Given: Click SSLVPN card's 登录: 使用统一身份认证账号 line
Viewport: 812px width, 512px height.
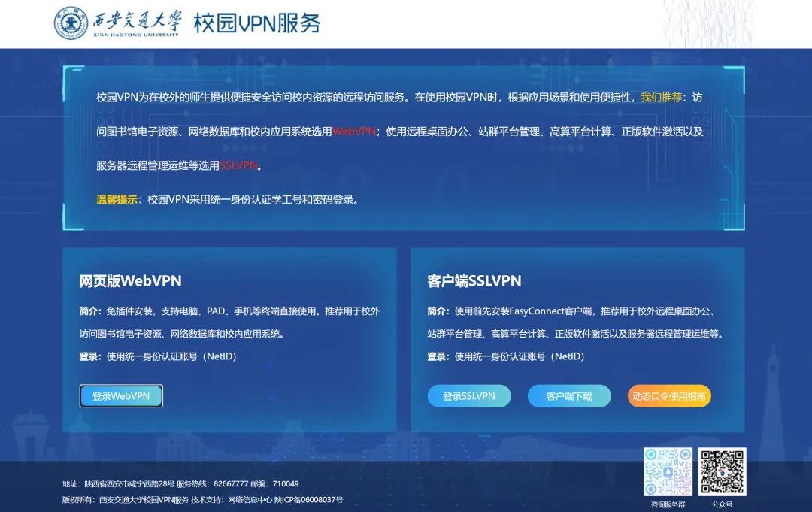Looking at the screenshot, I should click(506, 356).
